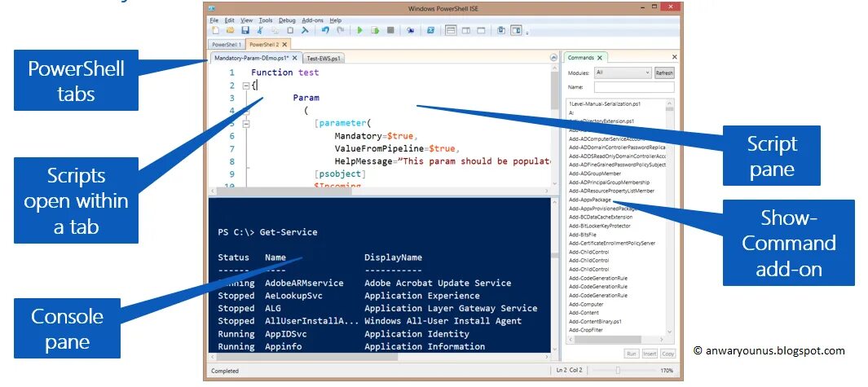Click the Refresh button in the Commands pane

point(664,73)
